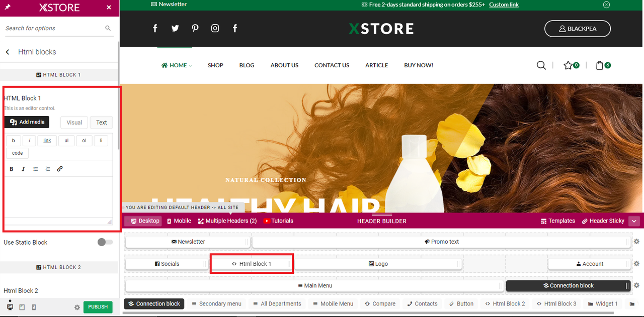Insert link quicktag button
644x317 pixels.
coord(47,141)
